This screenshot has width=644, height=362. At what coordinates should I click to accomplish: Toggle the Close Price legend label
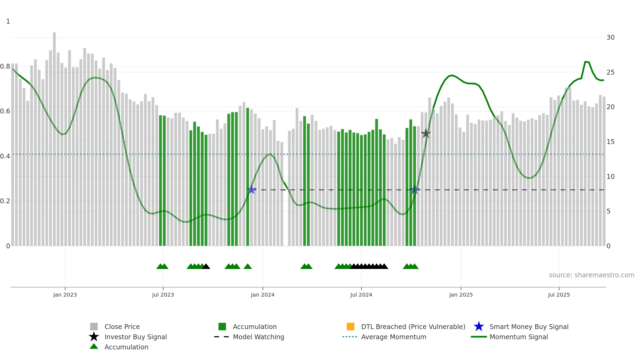pos(122,327)
